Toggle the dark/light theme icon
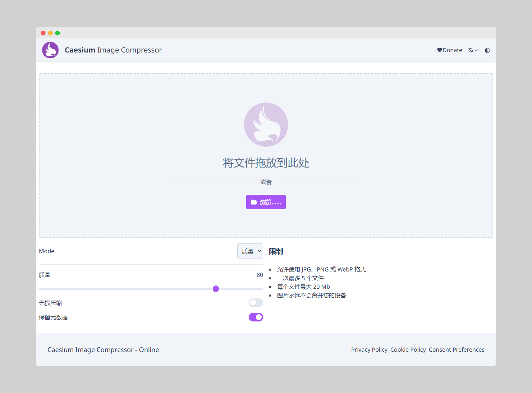Viewport: 532px width, 393px height. [x=487, y=50]
